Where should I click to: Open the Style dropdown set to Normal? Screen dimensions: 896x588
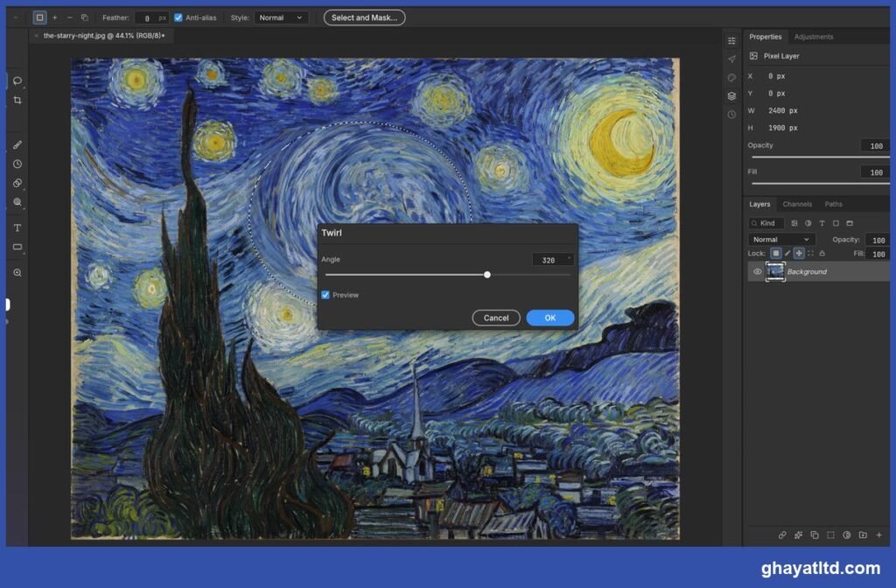[281, 17]
